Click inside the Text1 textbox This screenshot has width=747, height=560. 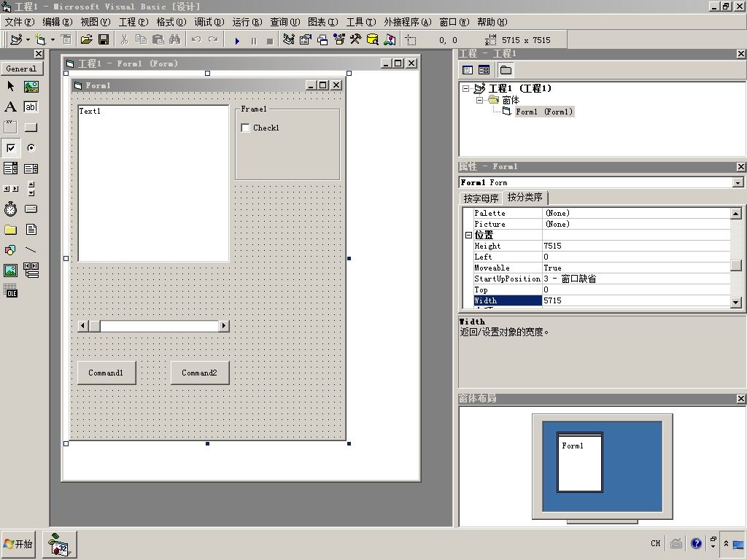153,183
